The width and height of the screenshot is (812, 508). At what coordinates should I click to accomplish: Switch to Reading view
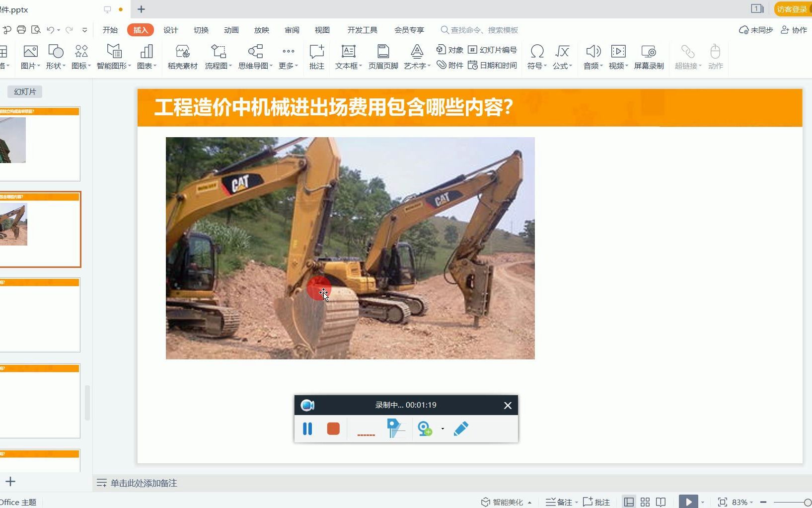[661, 502]
